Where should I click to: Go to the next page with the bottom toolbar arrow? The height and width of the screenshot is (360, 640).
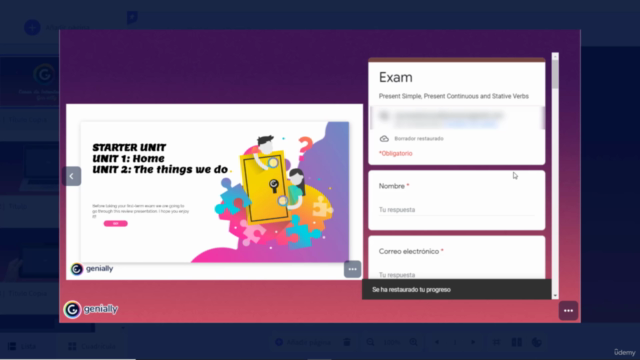pyautogui.click(x=473, y=342)
